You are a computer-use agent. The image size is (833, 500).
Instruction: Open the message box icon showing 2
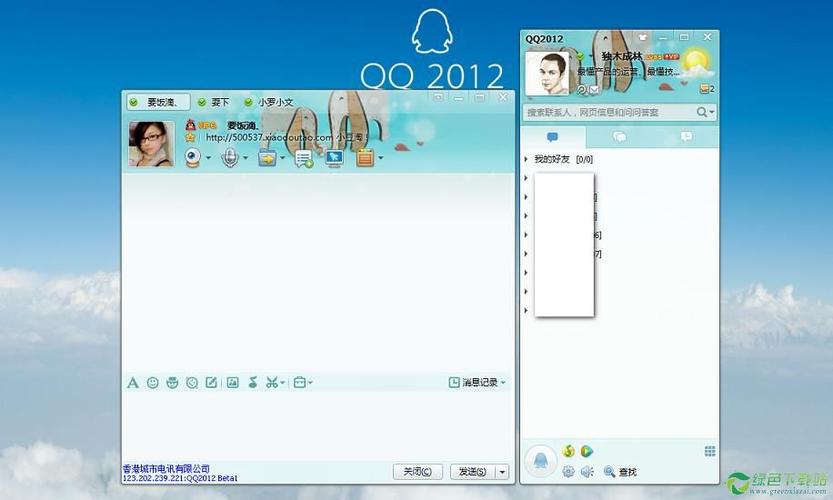(707, 89)
